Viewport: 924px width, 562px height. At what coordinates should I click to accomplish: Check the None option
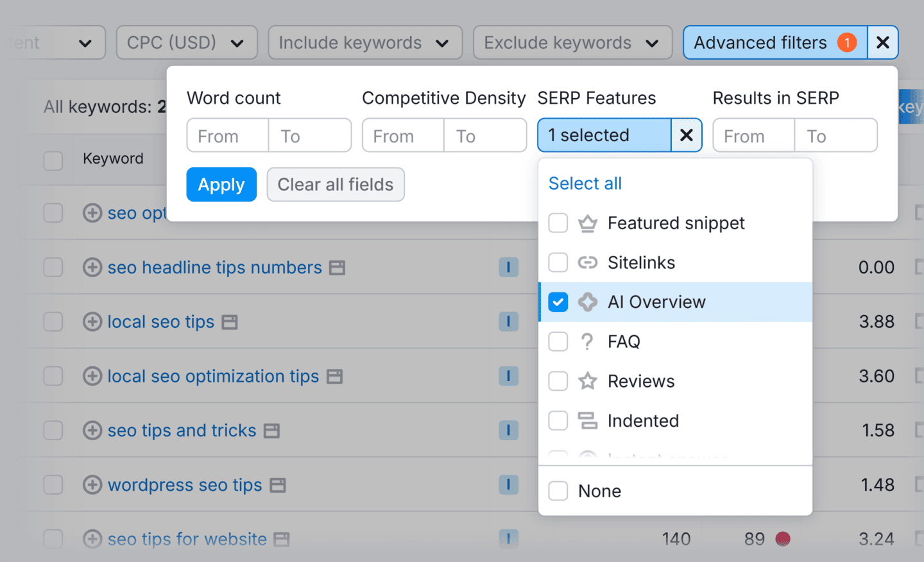tap(558, 490)
